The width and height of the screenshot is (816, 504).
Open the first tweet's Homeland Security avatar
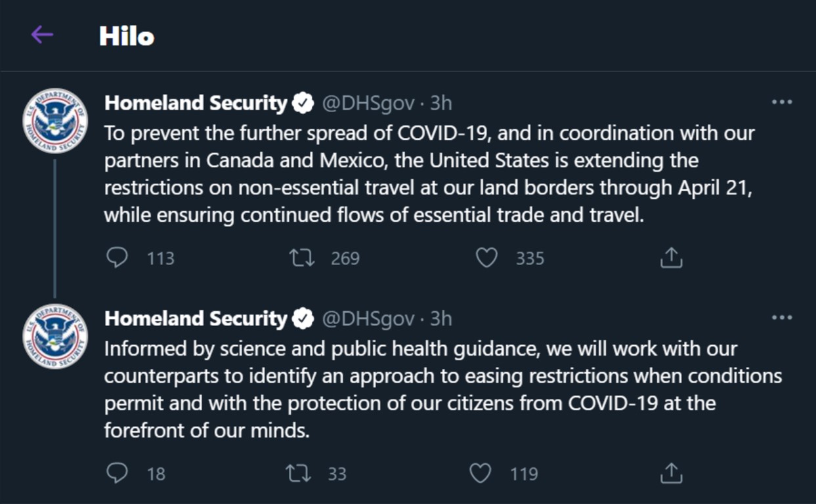[55, 121]
